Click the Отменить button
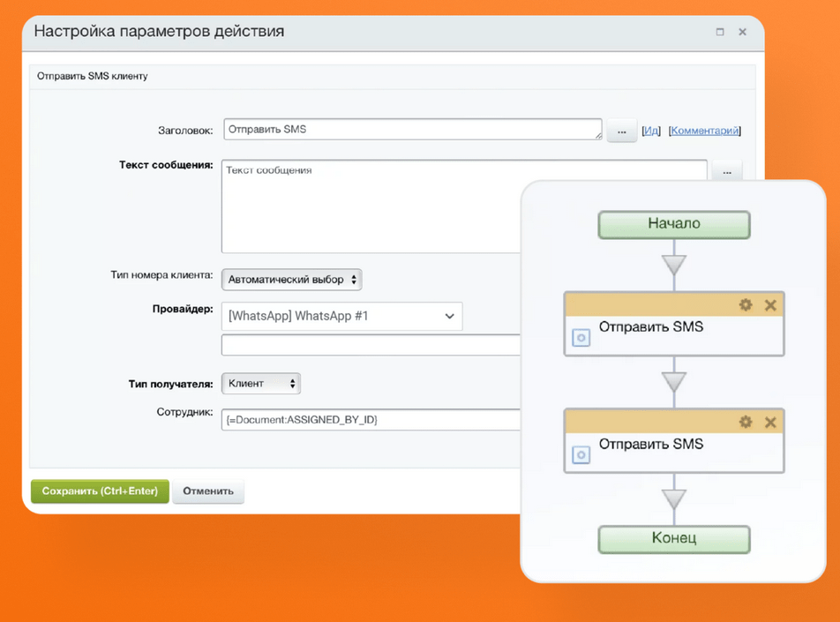The height and width of the screenshot is (622, 840). 208,491
